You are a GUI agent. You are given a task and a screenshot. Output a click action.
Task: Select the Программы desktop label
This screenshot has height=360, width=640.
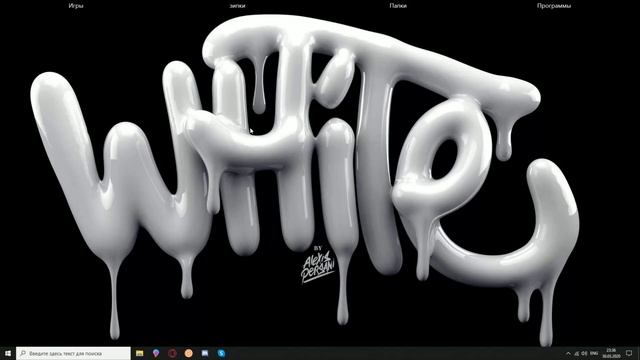pyautogui.click(x=554, y=6)
